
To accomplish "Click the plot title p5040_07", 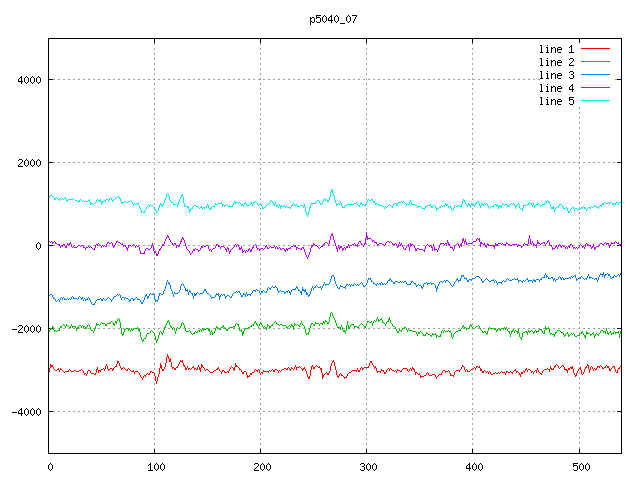I will [333, 18].
